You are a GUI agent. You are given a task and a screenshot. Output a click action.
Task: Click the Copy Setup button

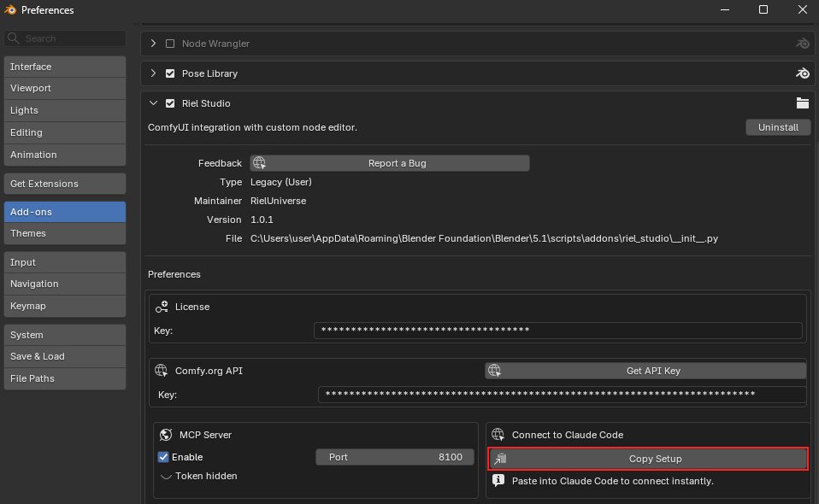point(648,459)
